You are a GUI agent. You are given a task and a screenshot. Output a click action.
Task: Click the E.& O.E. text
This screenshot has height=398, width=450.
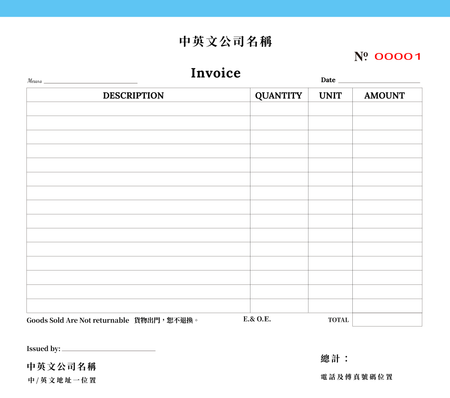pos(257,319)
